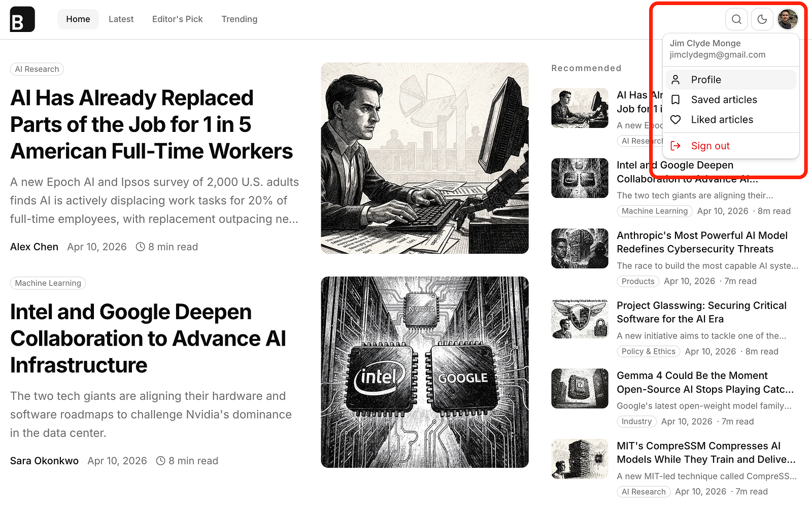Open the headline Intel and Google Deepen Collaboration

(x=148, y=339)
